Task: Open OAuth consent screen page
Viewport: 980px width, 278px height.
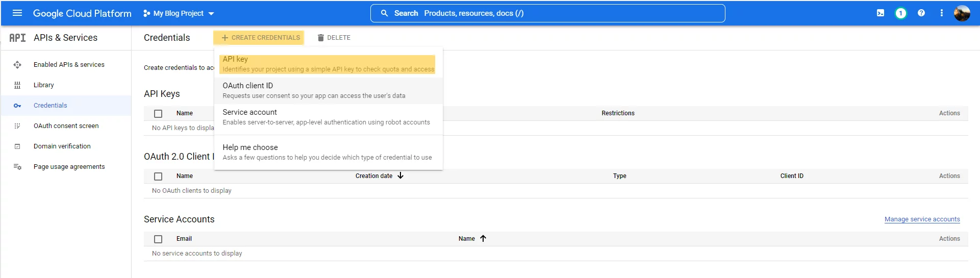Action: (x=66, y=126)
